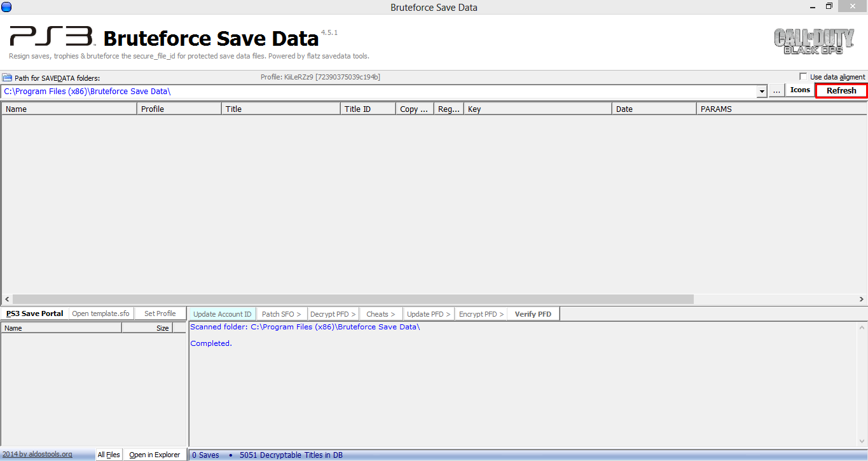868x461 pixels.
Task: Click "5051 Decryptable Titles in DB" status text
Action: [x=291, y=455]
